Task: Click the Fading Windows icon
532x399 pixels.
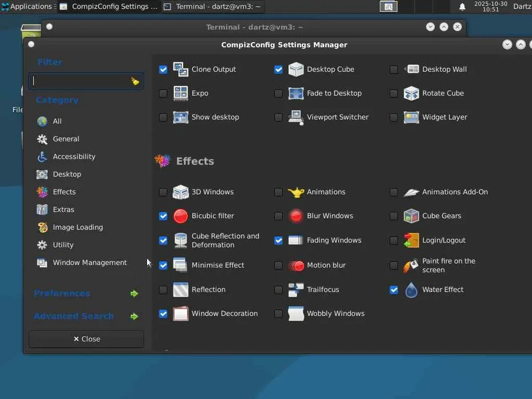Action: click(296, 240)
